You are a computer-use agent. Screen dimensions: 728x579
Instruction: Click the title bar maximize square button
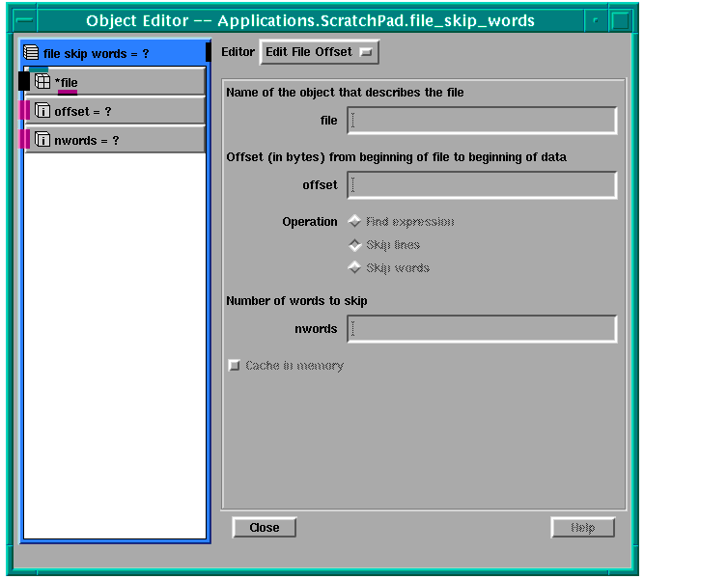pyautogui.click(x=620, y=20)
